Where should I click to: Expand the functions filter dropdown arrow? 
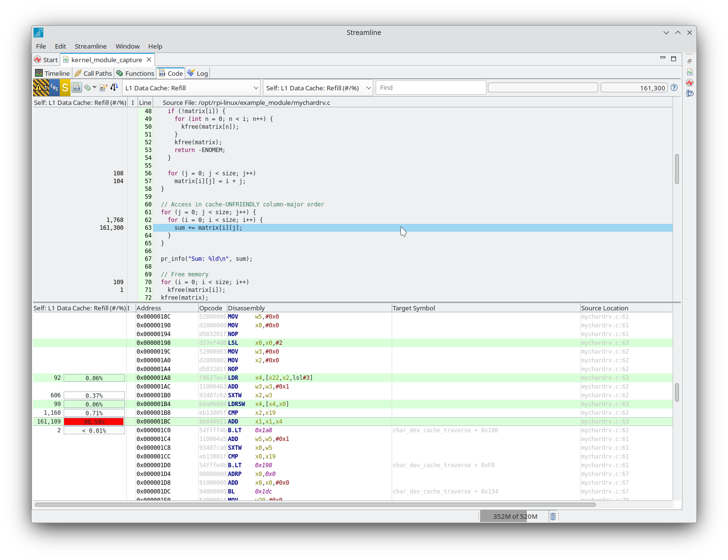95,87
